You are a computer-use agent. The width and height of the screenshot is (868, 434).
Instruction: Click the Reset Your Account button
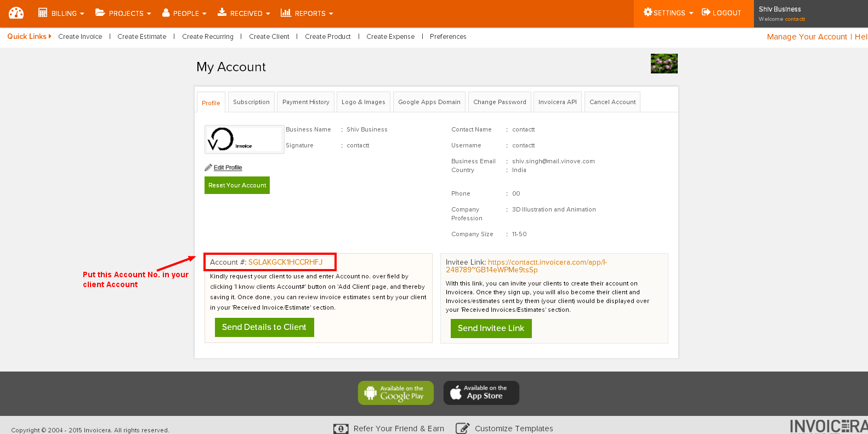[237, 185]
